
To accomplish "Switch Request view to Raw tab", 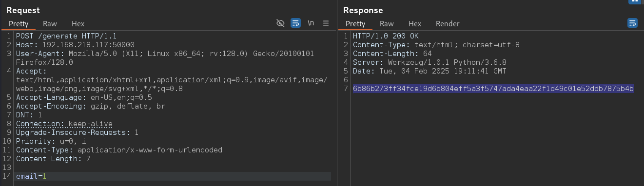I will 50,23.
